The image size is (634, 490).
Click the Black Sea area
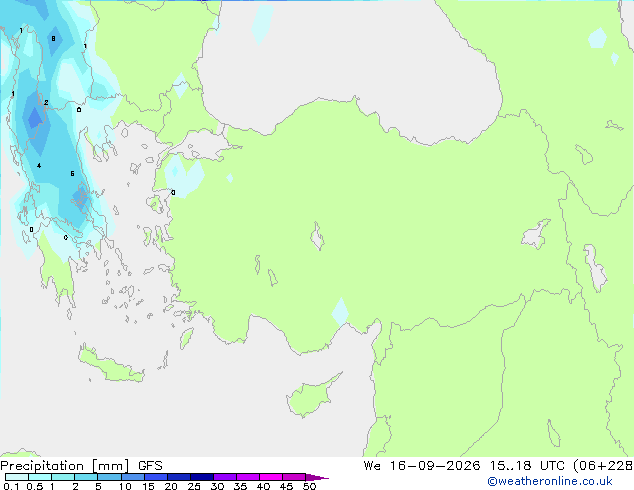pyautogui.click(x=344, y=61)
